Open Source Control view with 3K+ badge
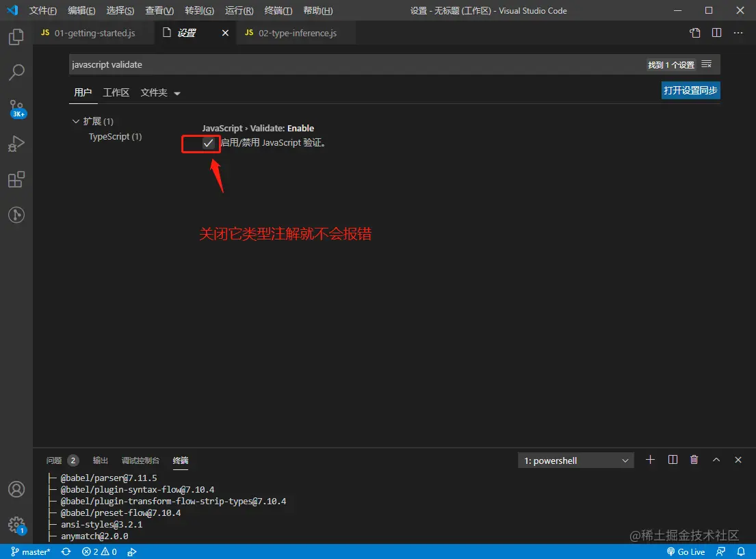 click(17, 108)
